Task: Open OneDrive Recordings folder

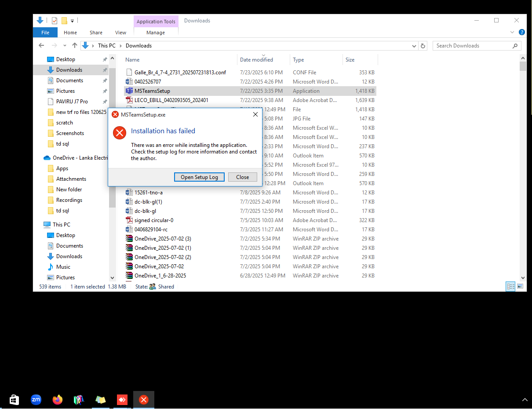Action: (69, 200)
